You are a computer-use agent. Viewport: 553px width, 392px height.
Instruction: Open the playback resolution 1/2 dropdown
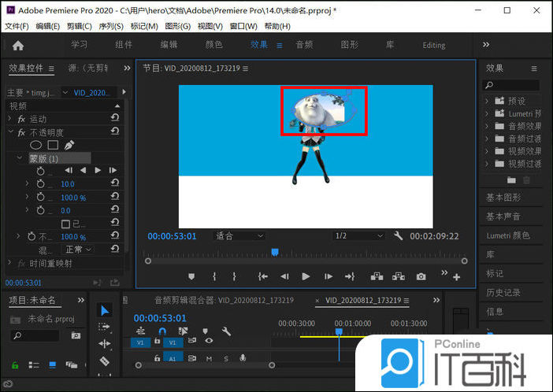tap(358, 235)
